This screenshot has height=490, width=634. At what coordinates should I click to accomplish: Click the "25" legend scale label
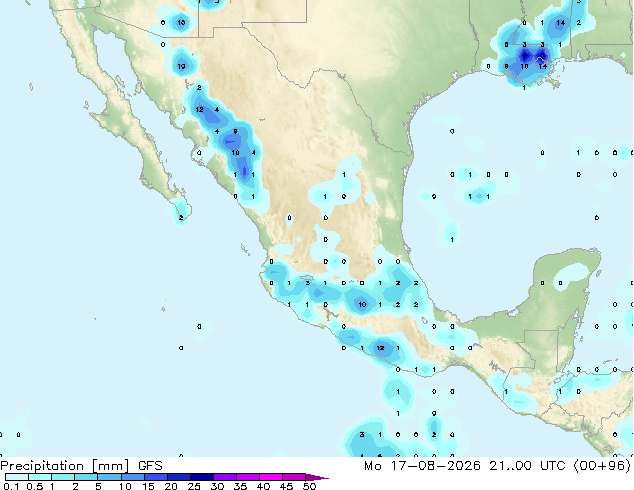pos(194,486)
